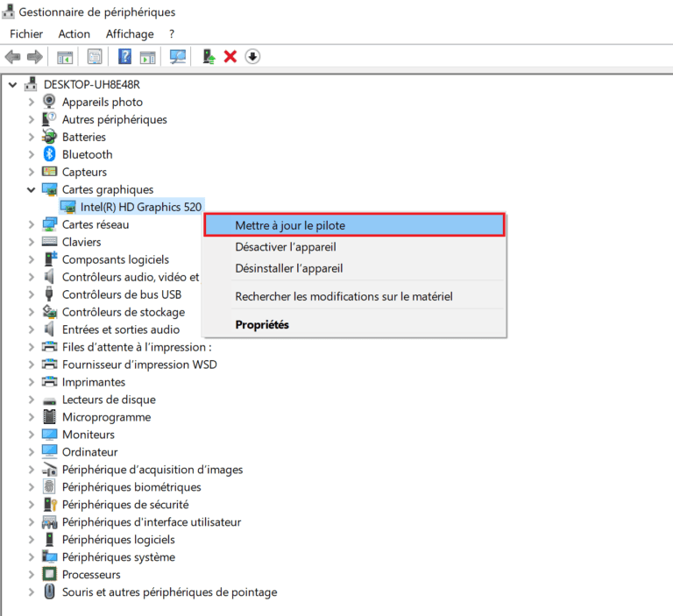Click the Microprogramme firmware icon
Image resolution: width=673 pixels, height=616 pixels.
(49, 416)
